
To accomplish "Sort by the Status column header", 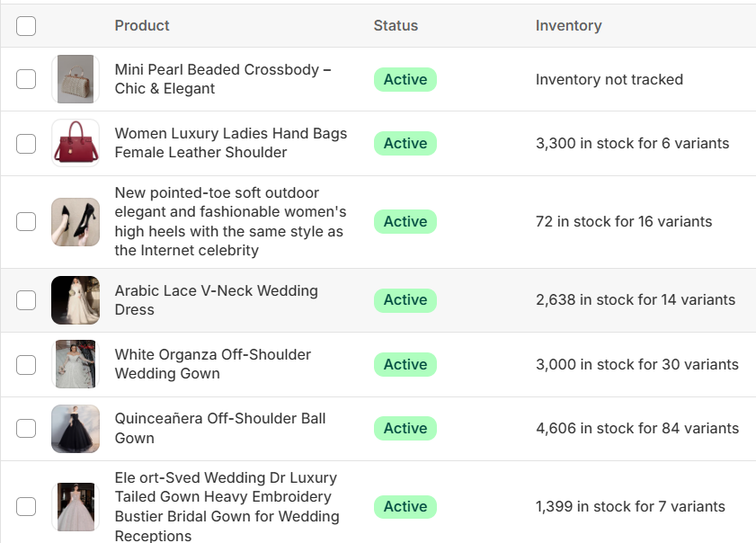I will coord(396,25).
